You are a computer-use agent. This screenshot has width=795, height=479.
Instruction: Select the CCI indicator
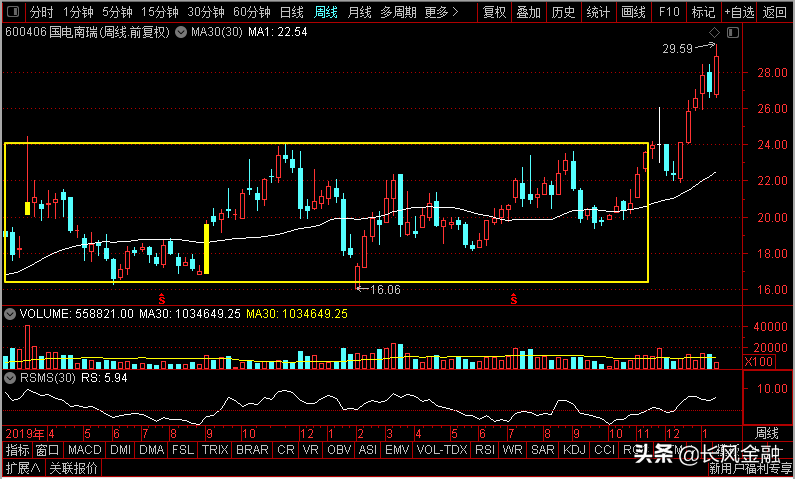tap(604, 450)
